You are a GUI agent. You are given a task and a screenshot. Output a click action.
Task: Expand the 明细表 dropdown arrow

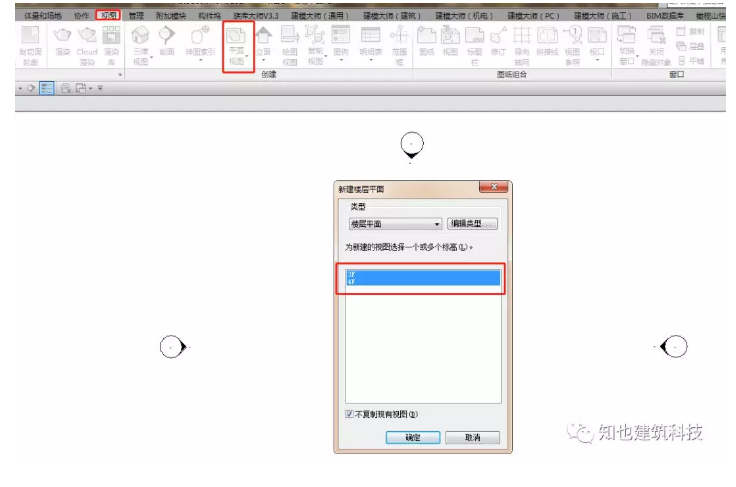(371, 60)
